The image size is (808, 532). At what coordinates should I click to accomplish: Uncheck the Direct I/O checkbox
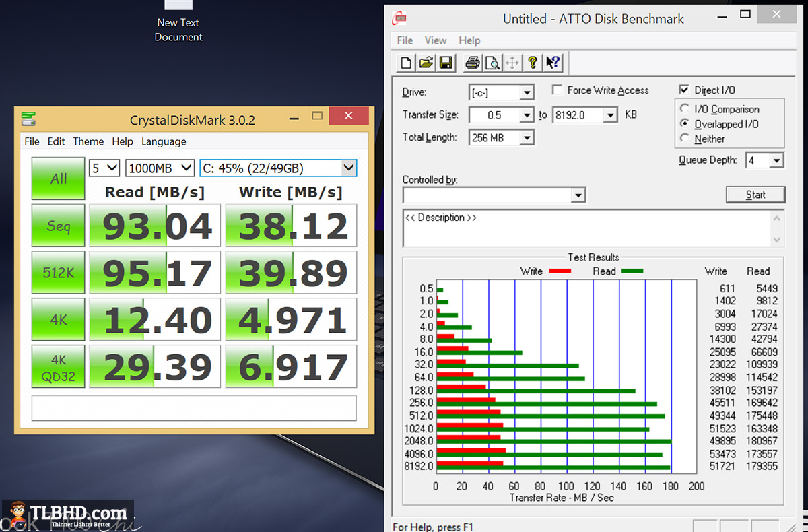(x=684, y=90)
